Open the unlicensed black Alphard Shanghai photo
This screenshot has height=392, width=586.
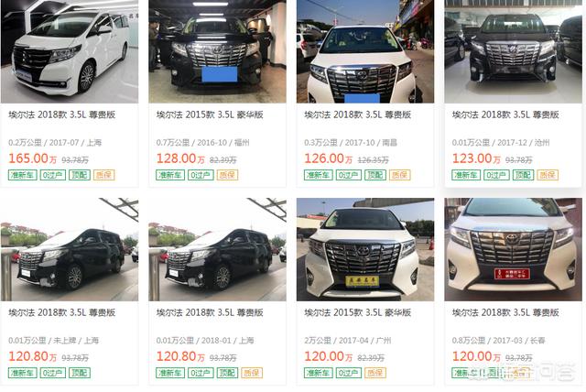[70, 249]
